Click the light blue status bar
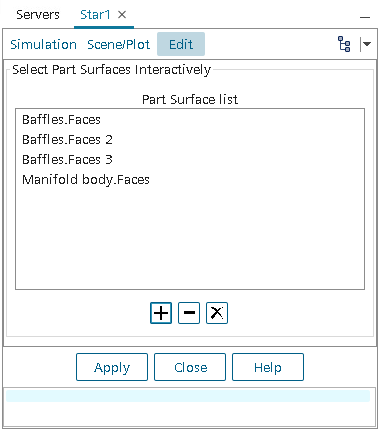This screenshot has width=380, height=430. (x=188, y=396)
